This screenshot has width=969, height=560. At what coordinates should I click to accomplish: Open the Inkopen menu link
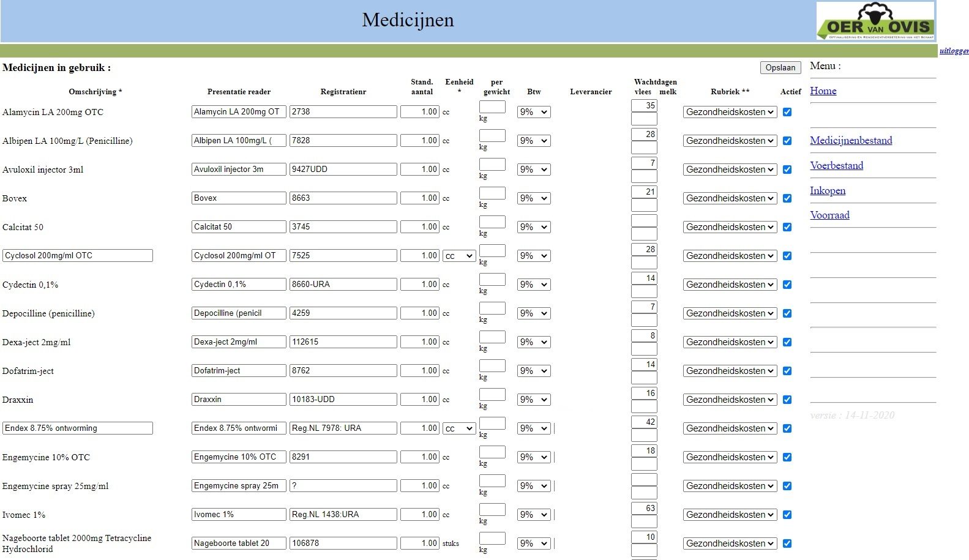[828, 190]
